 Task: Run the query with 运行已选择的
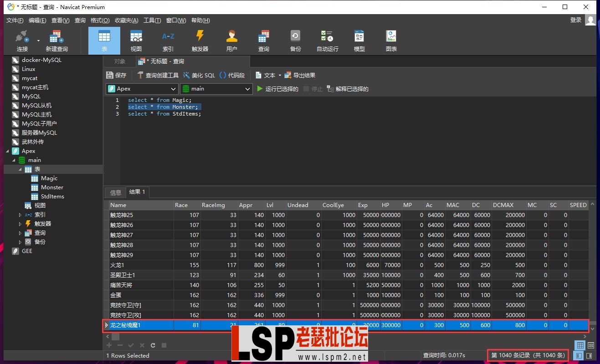277,89
